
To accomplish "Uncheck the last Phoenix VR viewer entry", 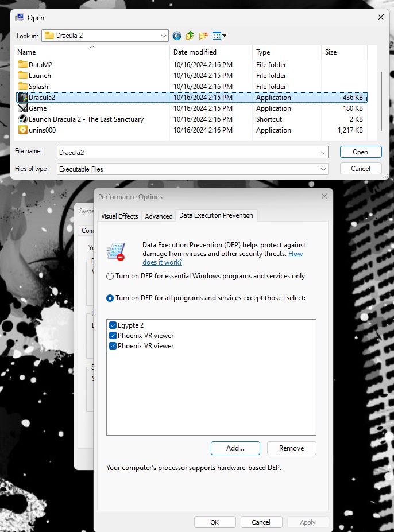I will coord(113,345).
